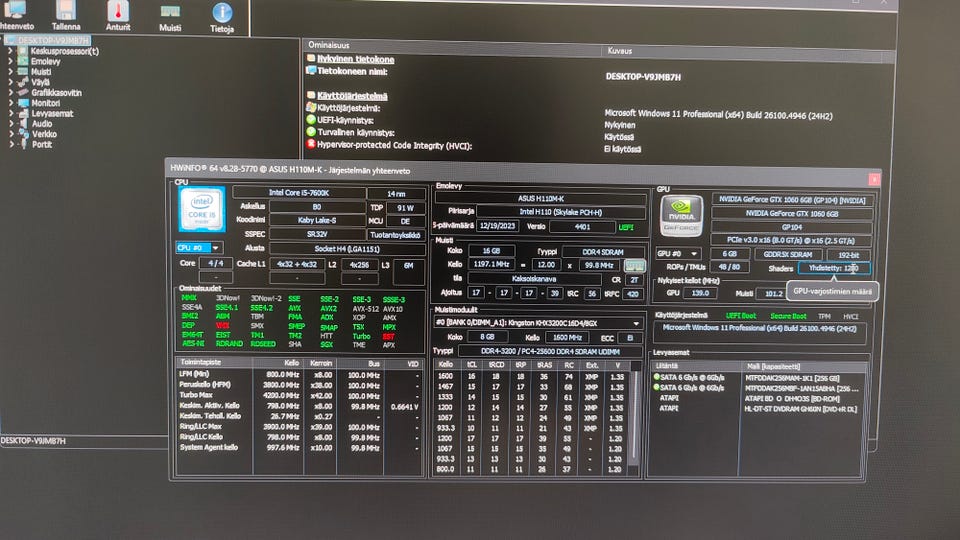Click the ASUS H110M-K motherboard field
Viewport: 960px width, 540px height.
tap(541, 198)
